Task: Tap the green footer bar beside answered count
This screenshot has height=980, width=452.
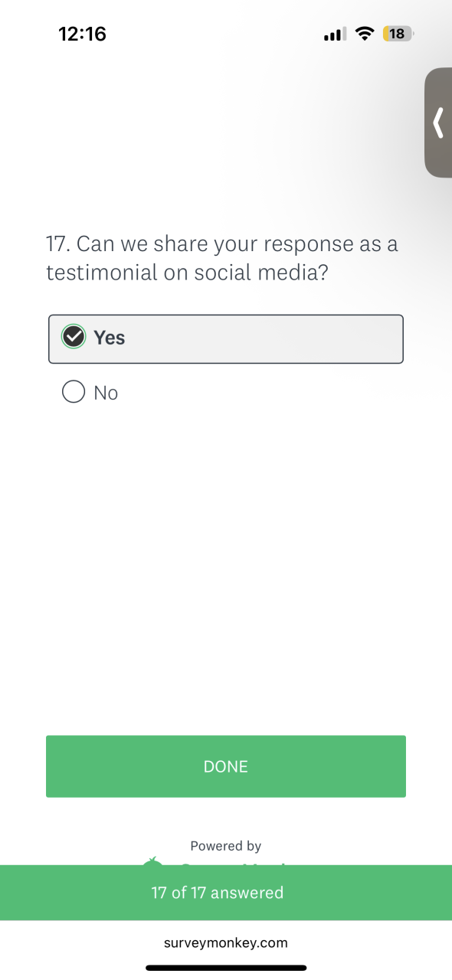Action: [368, 893]
